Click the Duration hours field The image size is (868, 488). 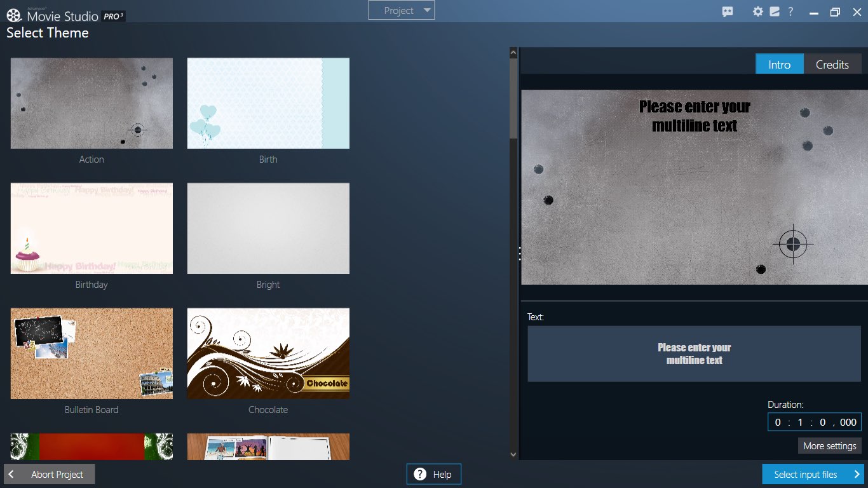click(x=778, y=423)
